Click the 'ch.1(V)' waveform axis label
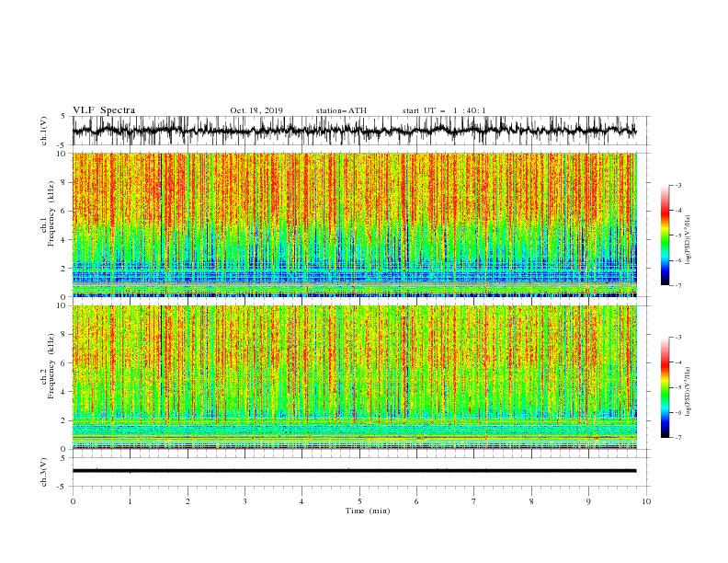The image size is (728, 563). pos(44,131)
